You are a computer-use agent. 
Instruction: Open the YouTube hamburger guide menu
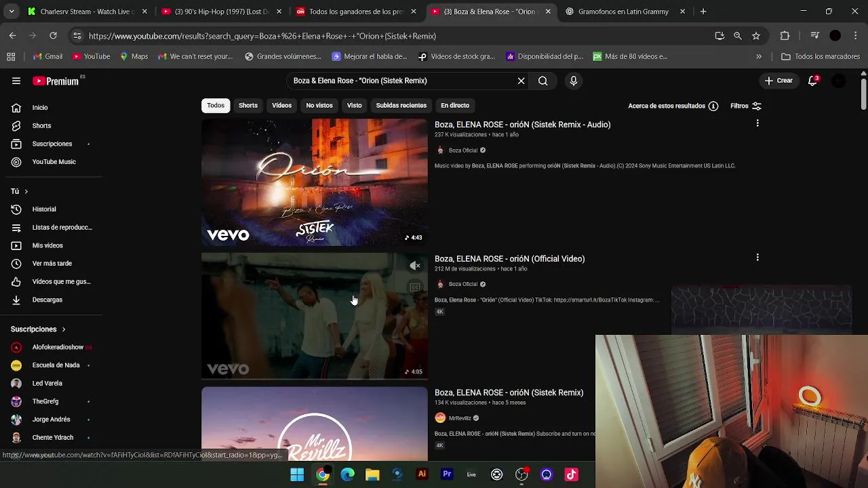(x=16, y=81)
